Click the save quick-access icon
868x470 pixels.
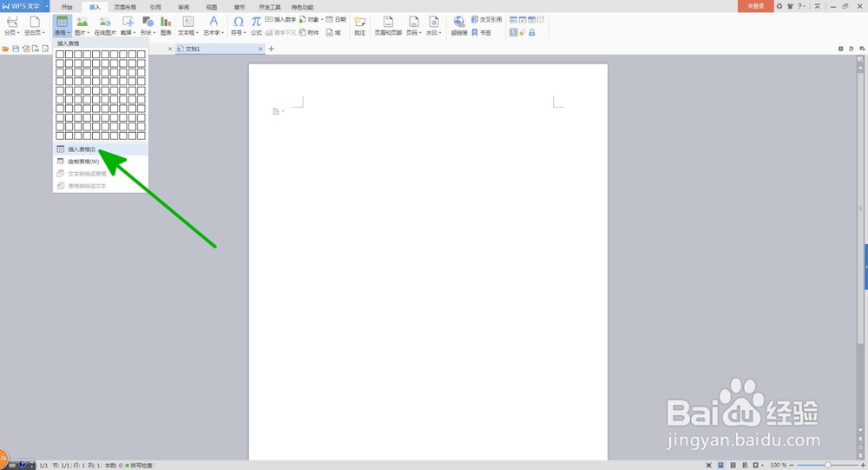tap(16, 49)
